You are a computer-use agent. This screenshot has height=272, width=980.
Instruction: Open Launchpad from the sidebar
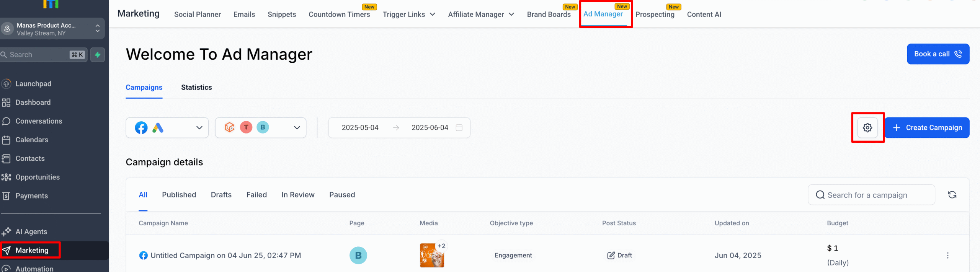(33, 84)
